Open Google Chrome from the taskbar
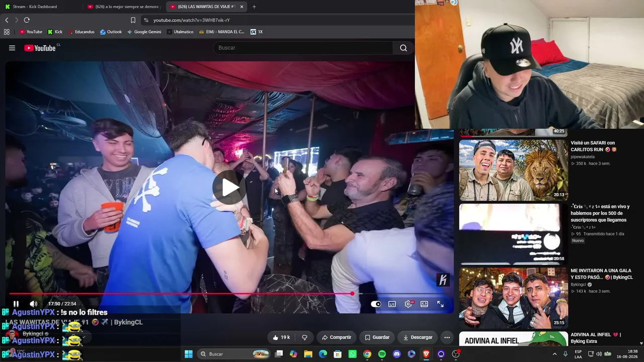 [x=367, y=354]
